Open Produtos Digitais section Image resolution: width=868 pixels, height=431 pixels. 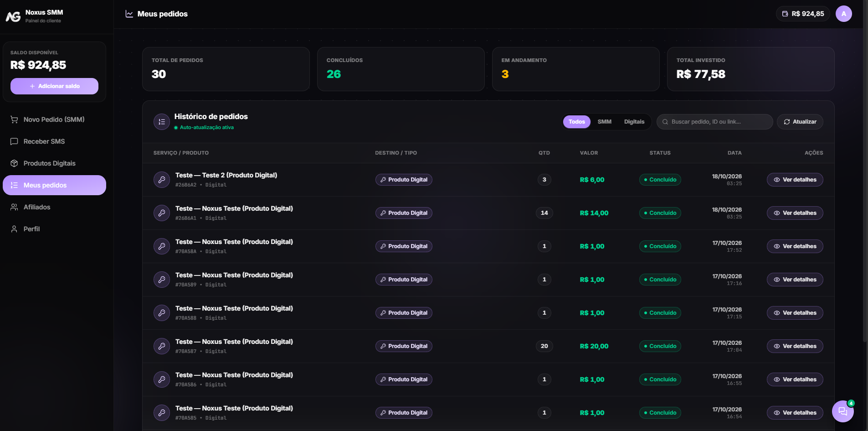click(54, 163)
